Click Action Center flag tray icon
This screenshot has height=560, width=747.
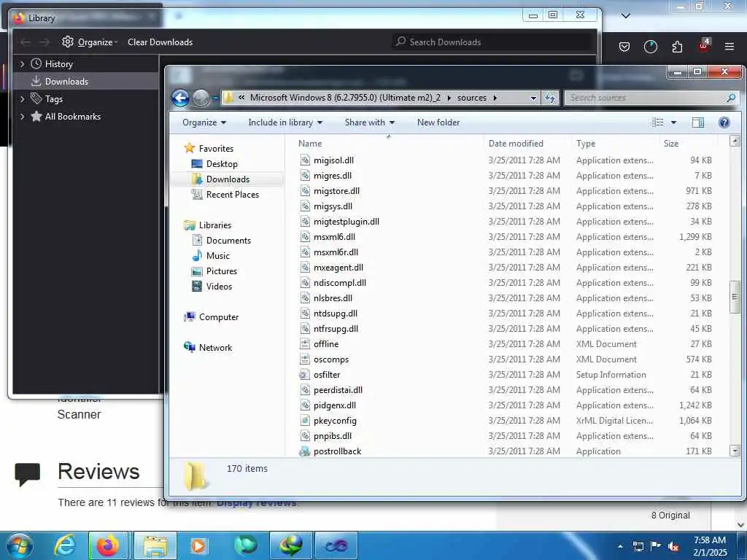click(656, 546)
